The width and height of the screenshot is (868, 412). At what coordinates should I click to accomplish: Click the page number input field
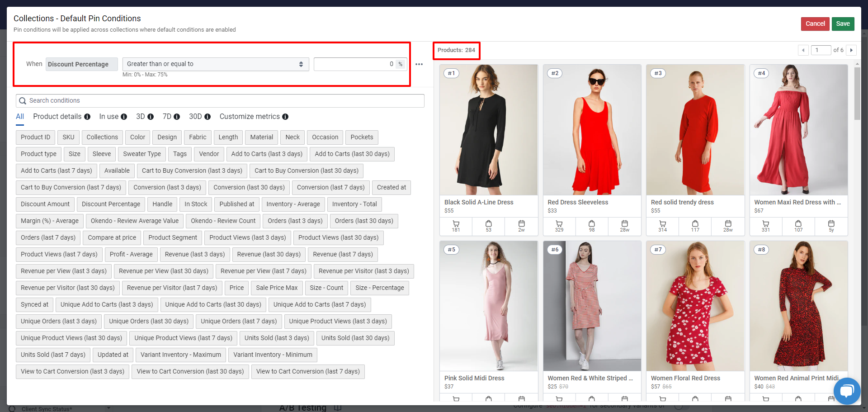[x=821, y=50]
